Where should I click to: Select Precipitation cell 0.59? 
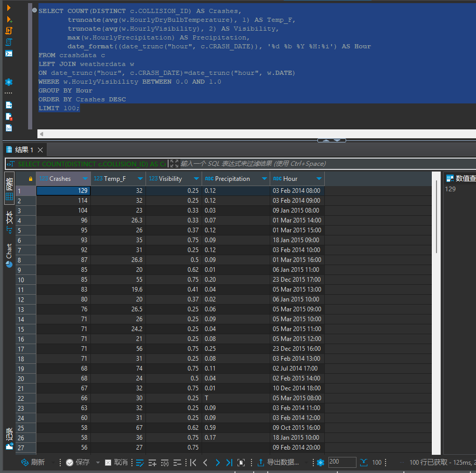point(236,427)
